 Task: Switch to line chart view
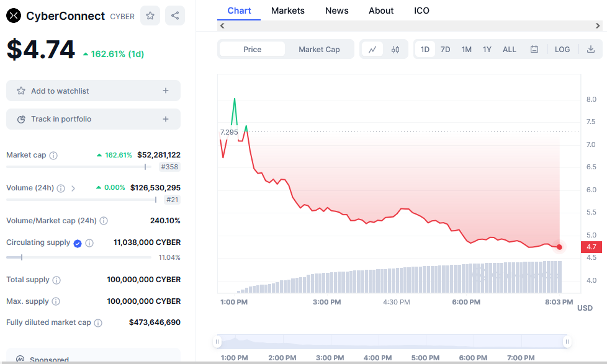click(x=372, y=50)
